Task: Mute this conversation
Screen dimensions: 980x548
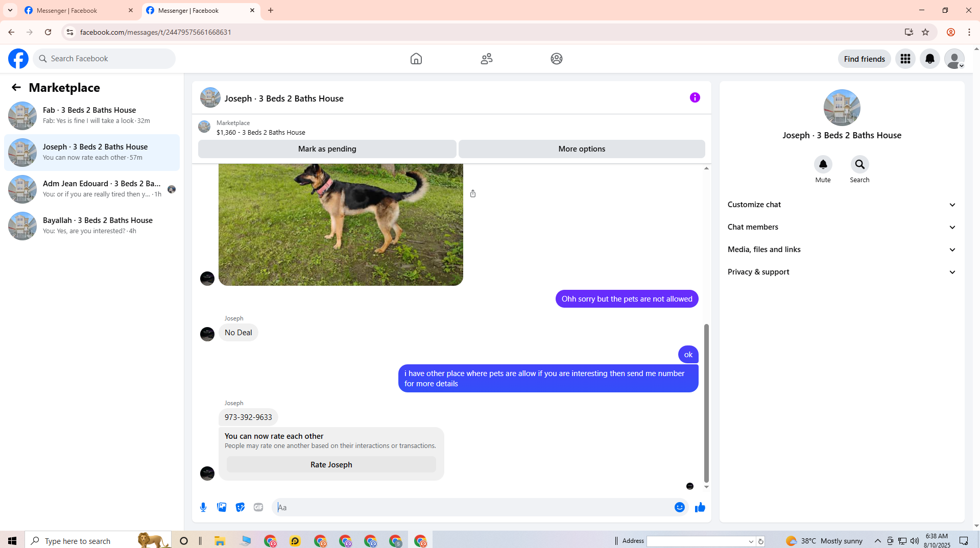Action: click(823, 164)
